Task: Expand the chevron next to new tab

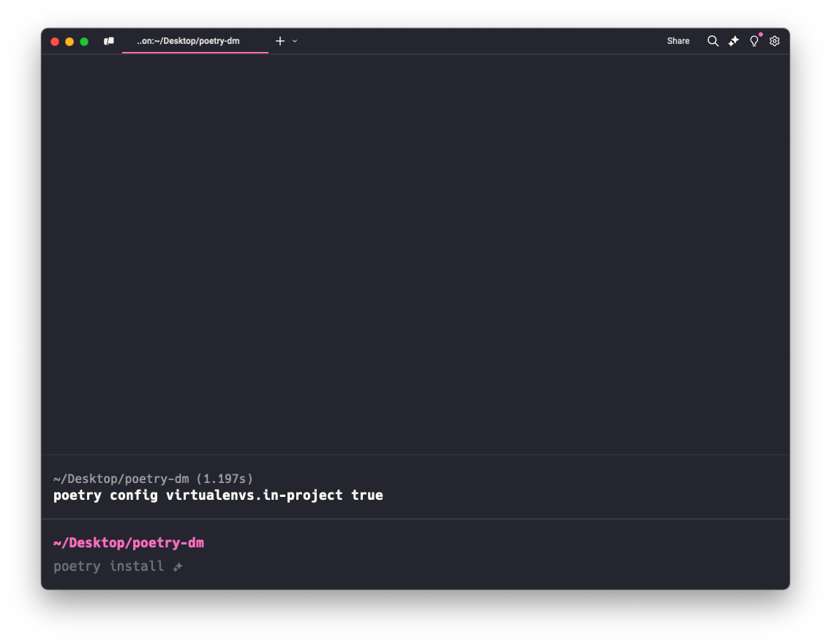Action: pos(295,41)
